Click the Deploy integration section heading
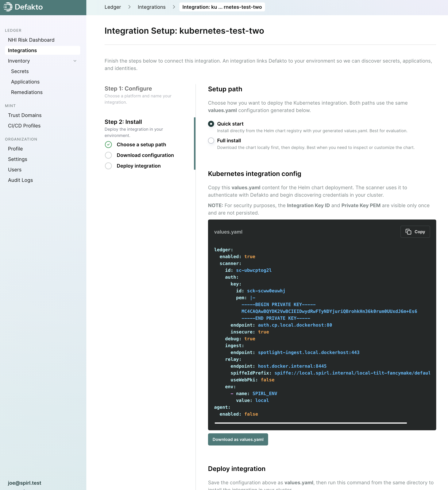The image size is (448, 490). pos(237,469)
